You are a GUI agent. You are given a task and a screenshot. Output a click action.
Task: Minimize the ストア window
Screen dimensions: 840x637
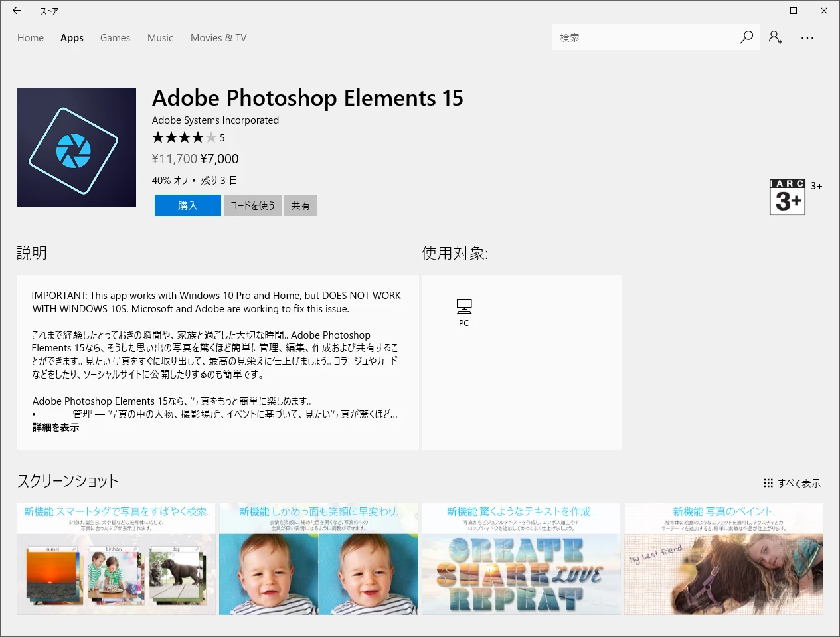763,11
